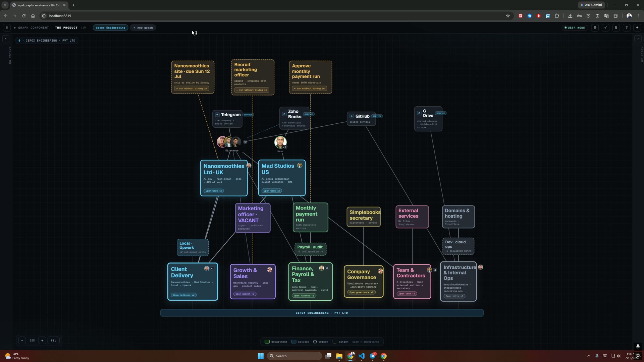Select the Domains & hosting node

click(458, 217)
